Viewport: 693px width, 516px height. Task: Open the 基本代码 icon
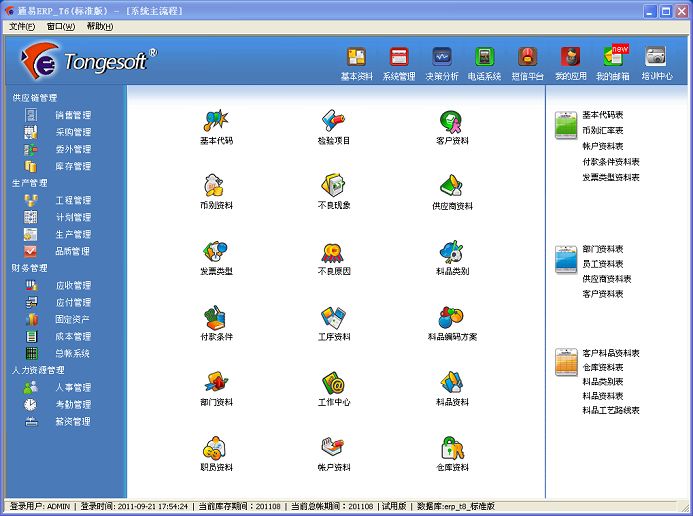216,122
